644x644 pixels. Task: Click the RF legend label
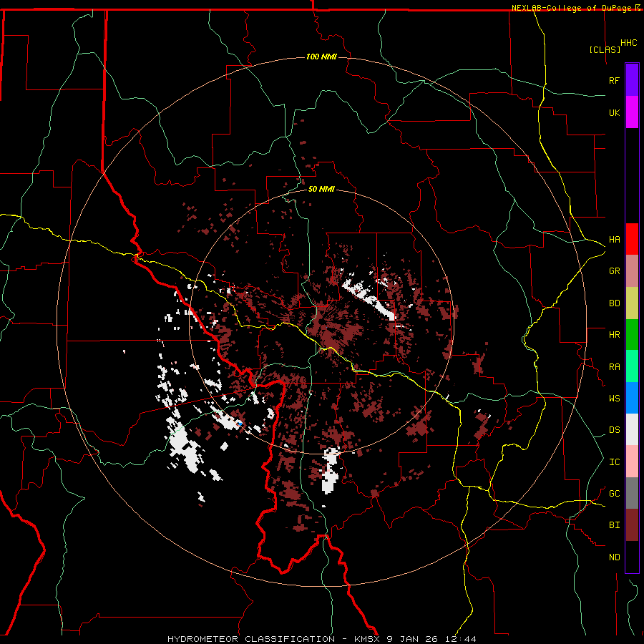(614, 80)
